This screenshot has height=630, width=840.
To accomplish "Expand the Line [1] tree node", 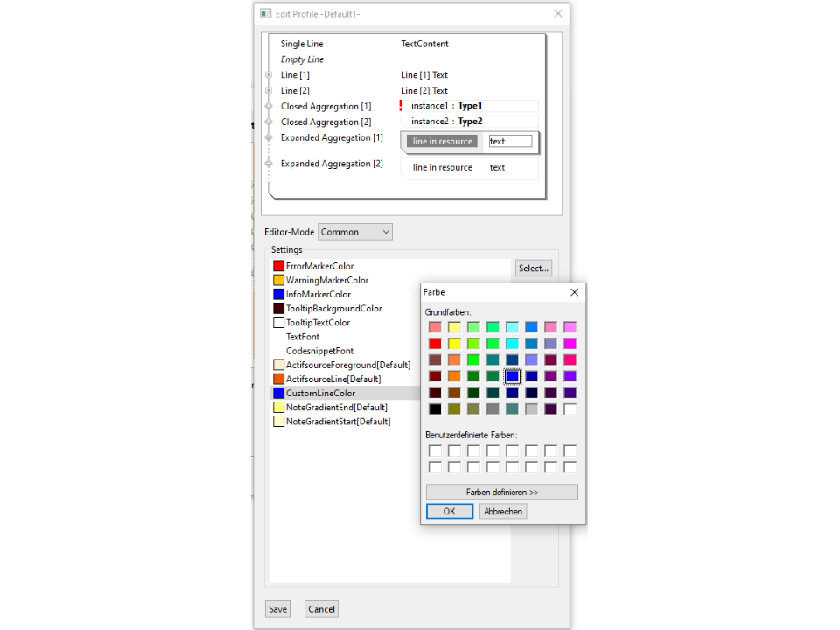I will coord(269,75).
